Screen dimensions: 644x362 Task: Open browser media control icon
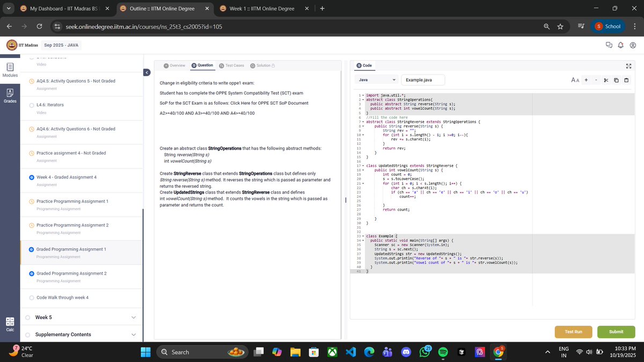coord(581,26)
